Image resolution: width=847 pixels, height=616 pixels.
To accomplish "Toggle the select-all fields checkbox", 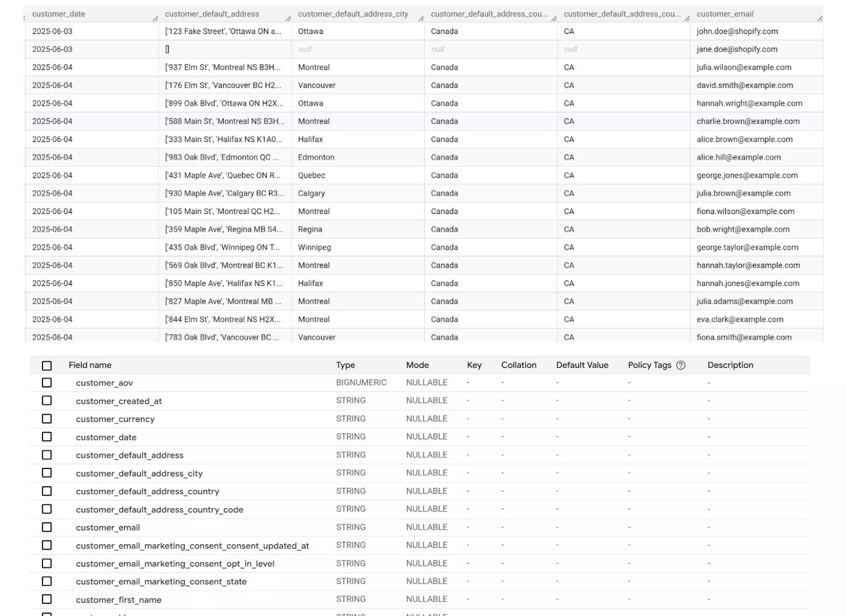I will point(47,365).
